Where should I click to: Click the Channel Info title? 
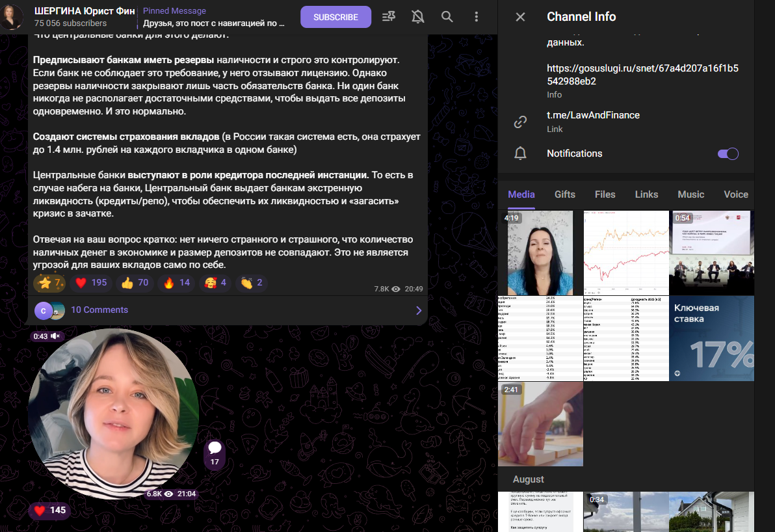coord(581,17)
